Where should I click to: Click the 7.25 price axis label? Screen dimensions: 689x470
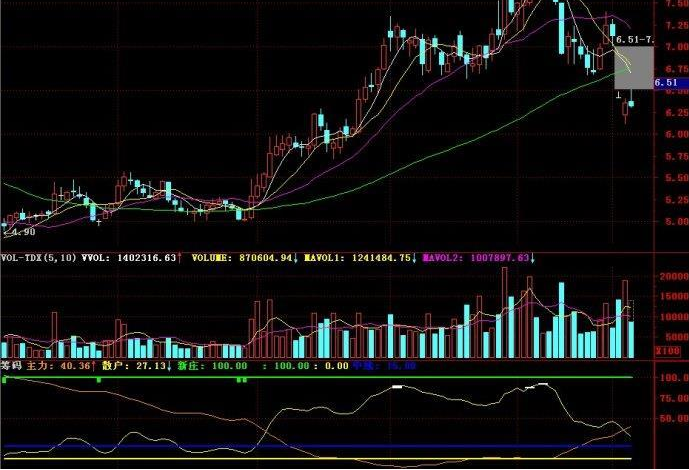click(677, 25)
